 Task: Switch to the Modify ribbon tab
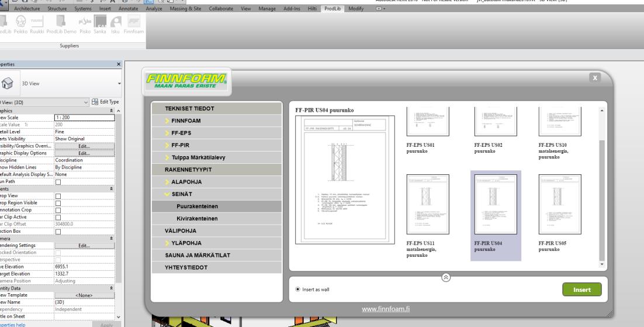tap(356, 9)
